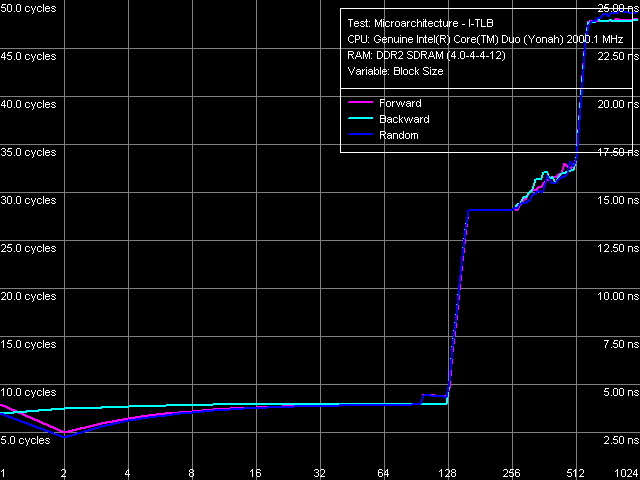Click the 10.0 cycles axis label
The height and width of the screenshot is (480, 640).
click(28, 392)
